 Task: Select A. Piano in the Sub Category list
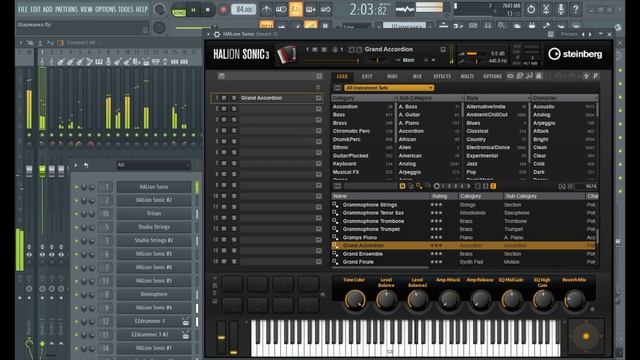409,123
